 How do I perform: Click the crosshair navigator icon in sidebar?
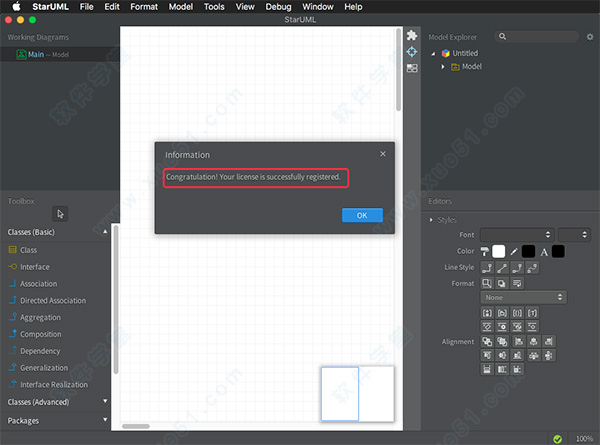click(411, 51)
